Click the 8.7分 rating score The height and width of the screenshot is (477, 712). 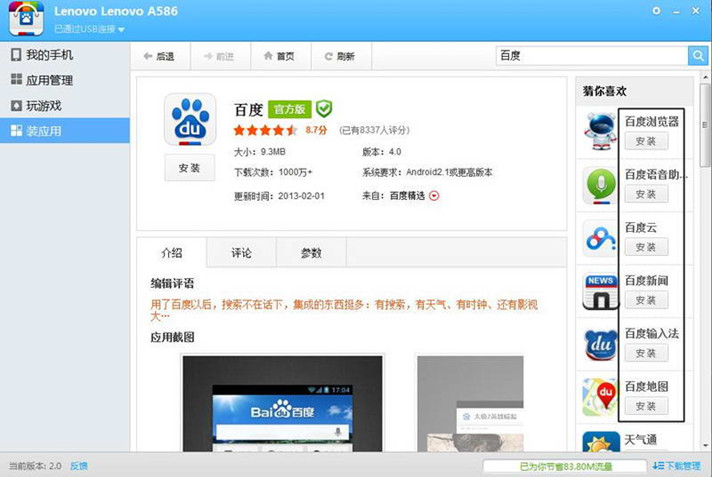tap(316, 130)
